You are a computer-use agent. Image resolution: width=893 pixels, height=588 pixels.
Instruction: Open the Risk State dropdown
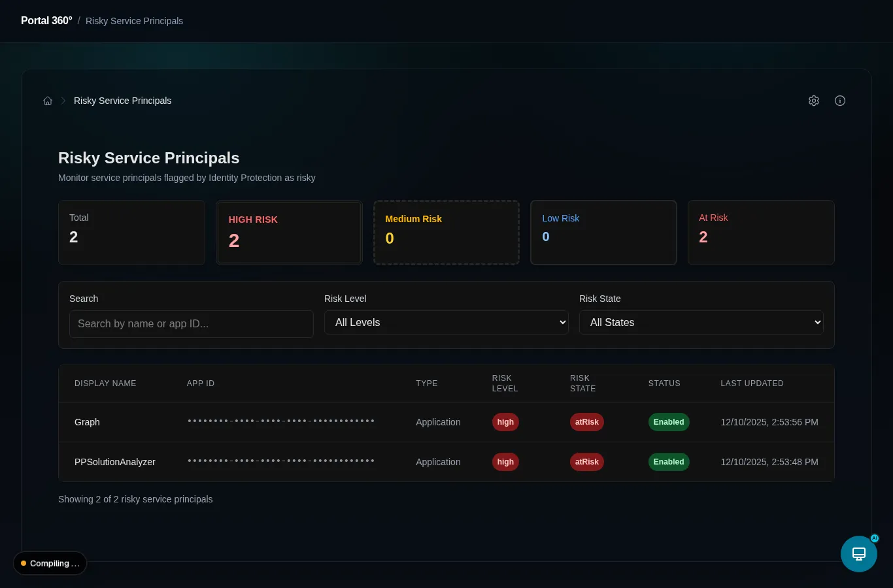pyautogui.click(x=701, y=322)
